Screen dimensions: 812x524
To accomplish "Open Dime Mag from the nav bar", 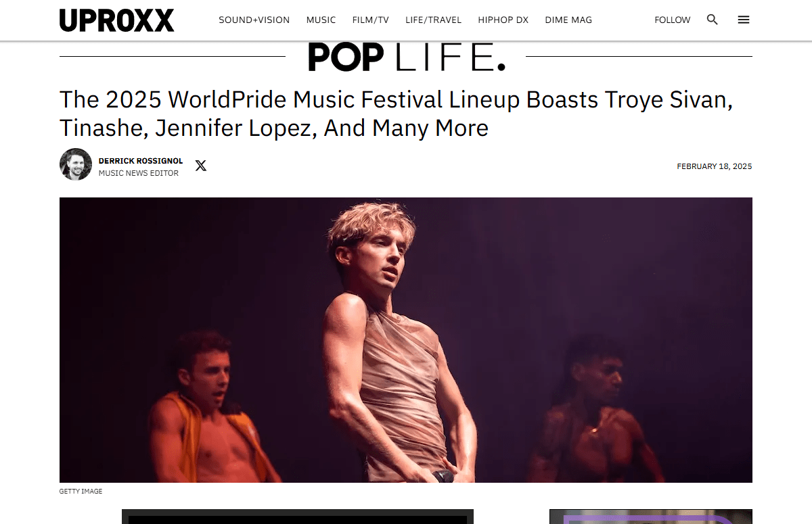I will [568, 20].
